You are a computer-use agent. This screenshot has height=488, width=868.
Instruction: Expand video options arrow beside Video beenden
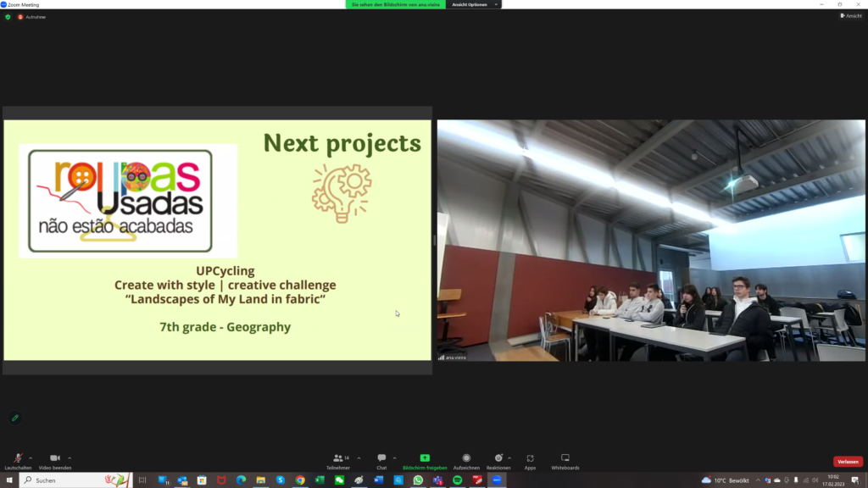click(70, 457)
